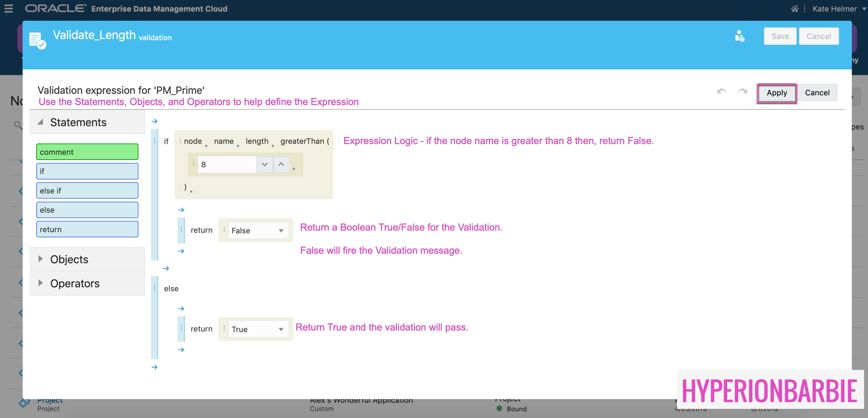Increment the value 8 with the up arrow
Viewport: 868px width, 418px height.
(282, 165)
